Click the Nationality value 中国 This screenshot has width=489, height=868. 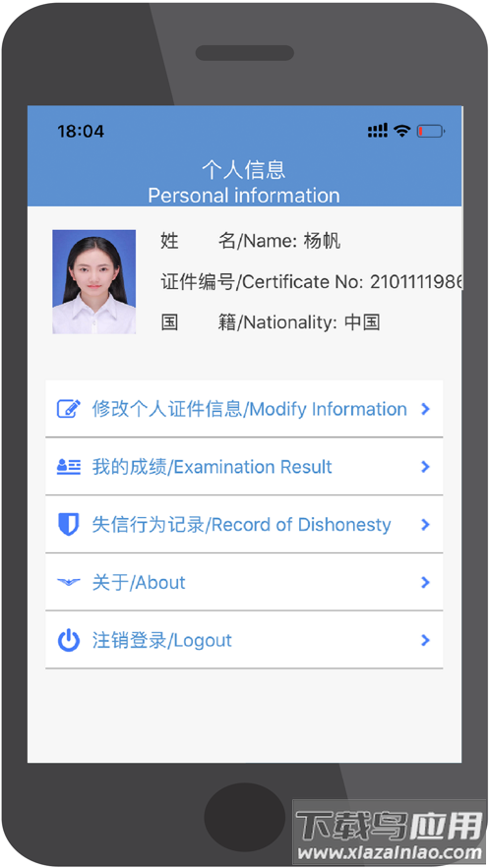click(362, 322)
